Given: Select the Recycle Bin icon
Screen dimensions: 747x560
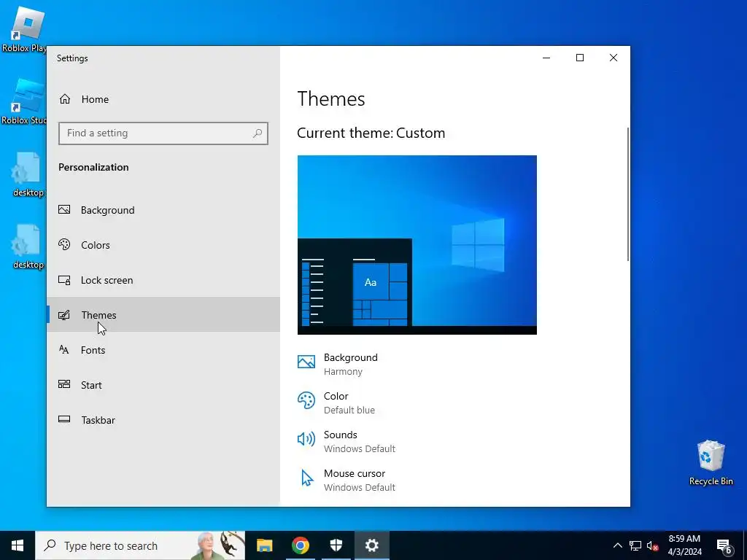Looking at the screenshot, I should point(711,463).
